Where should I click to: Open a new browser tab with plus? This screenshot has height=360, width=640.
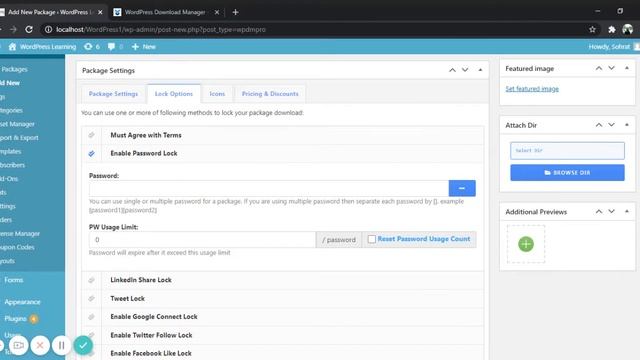[235, 12]
